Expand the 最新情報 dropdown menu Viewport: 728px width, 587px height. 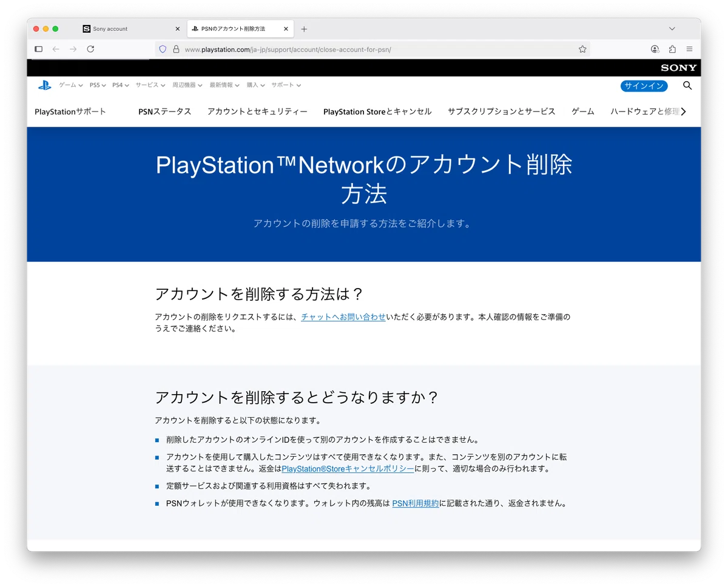point(224,86)
